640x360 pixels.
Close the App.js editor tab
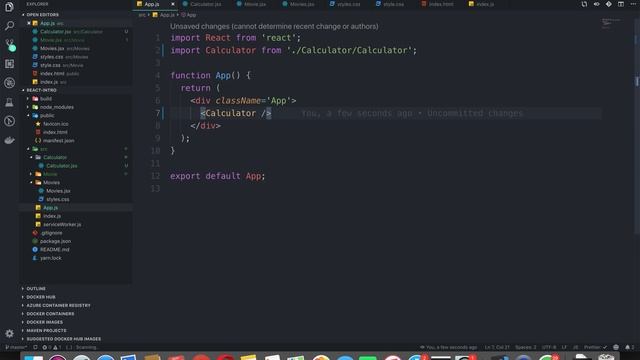173,4
